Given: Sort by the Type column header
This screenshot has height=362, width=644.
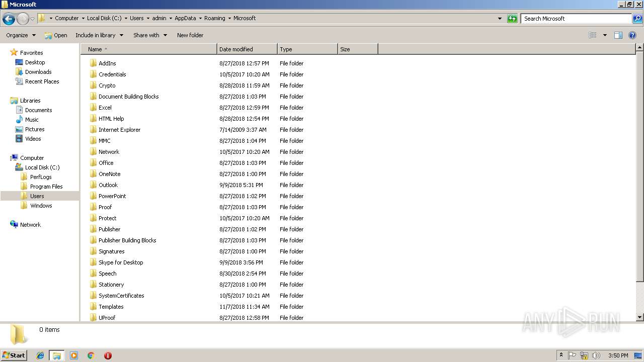Looking at the screenshot, I should [x=307, y=49].
